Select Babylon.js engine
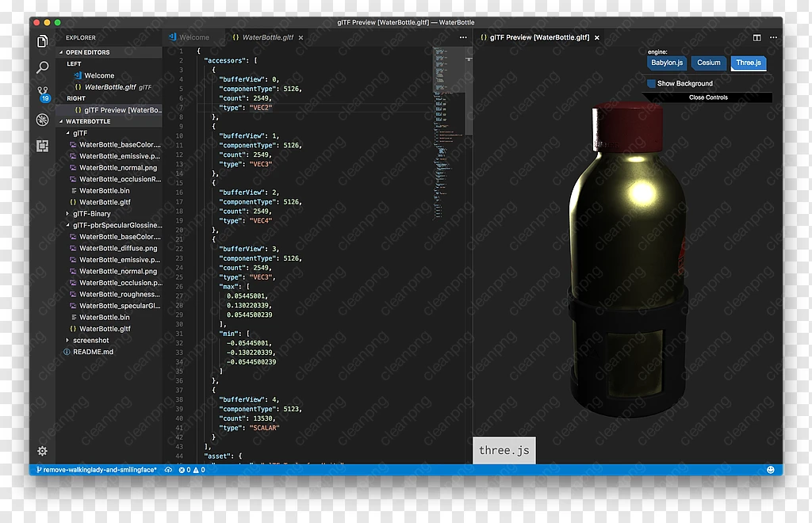The width and height of the screenshot is (812, 523). coord(667,63)
